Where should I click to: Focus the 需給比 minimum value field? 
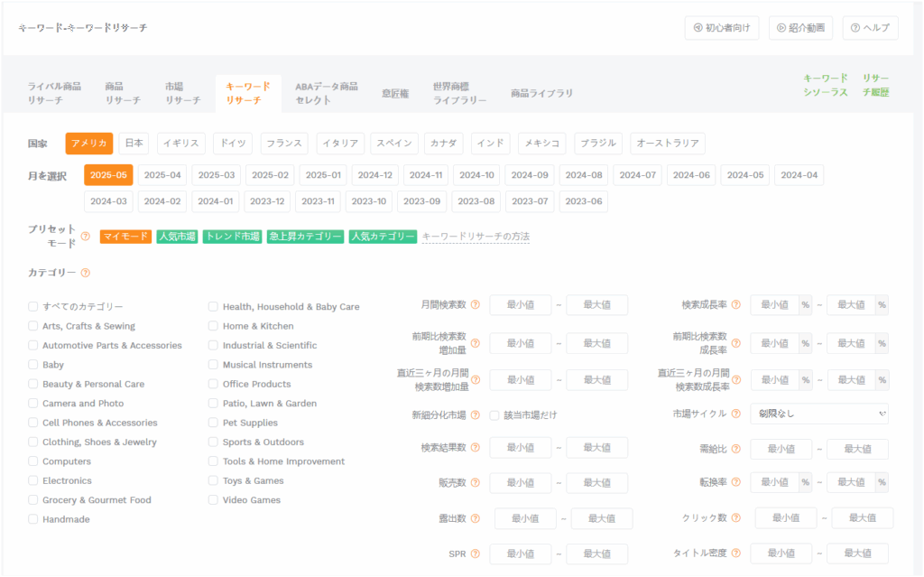(x=781, y=449)
